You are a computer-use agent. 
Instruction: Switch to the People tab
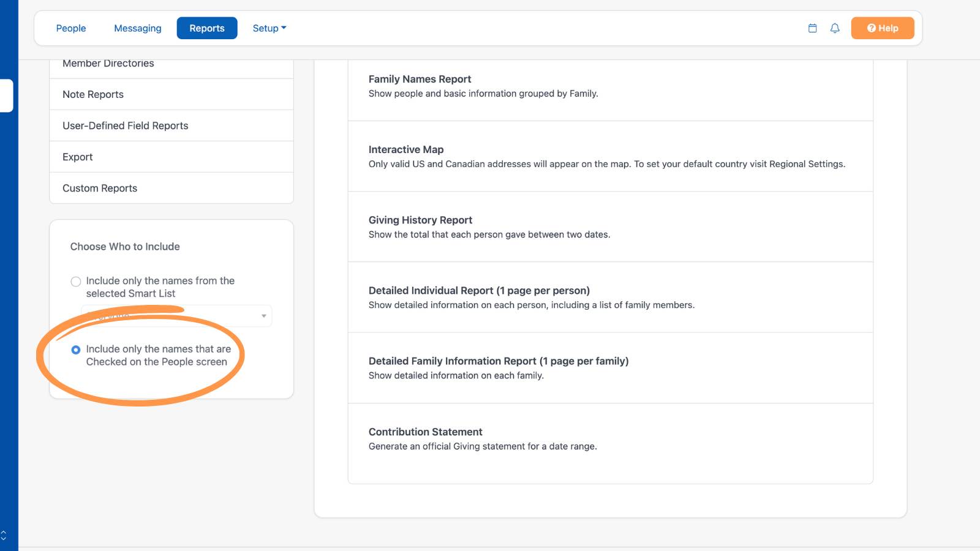click(x=71, y=28)
